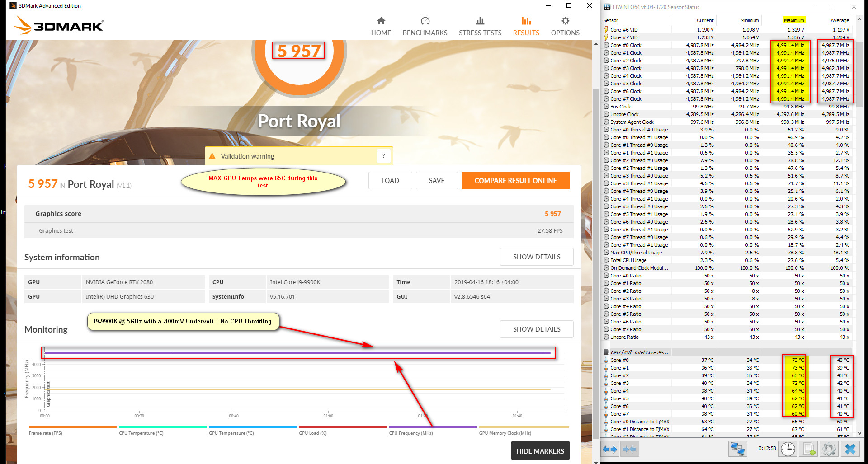
Task: Show details for System information
Action: tap(537, 257)
